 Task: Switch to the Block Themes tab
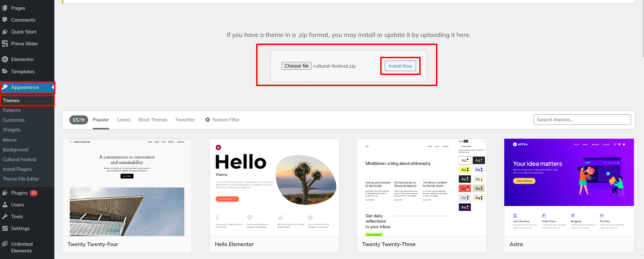pyautogui.click(x=153, y=120)
